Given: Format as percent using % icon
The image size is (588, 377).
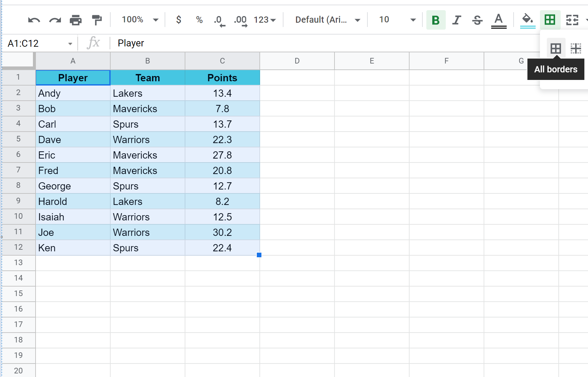Looking at the screenshot, I should [199, 20].
